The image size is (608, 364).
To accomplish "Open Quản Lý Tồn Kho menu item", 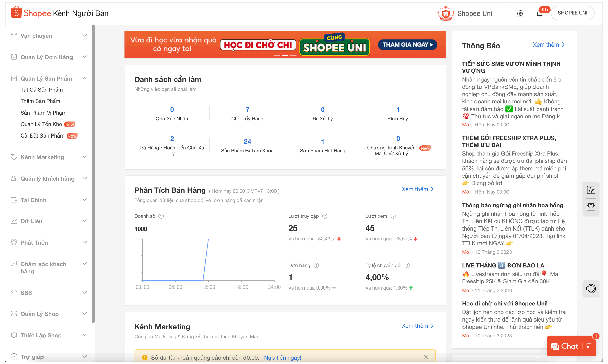I will 41,124.
